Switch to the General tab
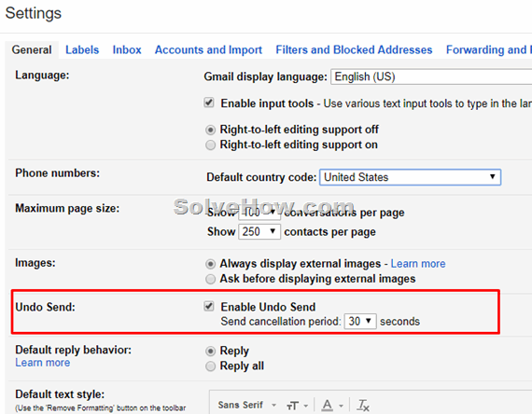The height and width of the screenshot is (414, 532). (x=32, y=49)
